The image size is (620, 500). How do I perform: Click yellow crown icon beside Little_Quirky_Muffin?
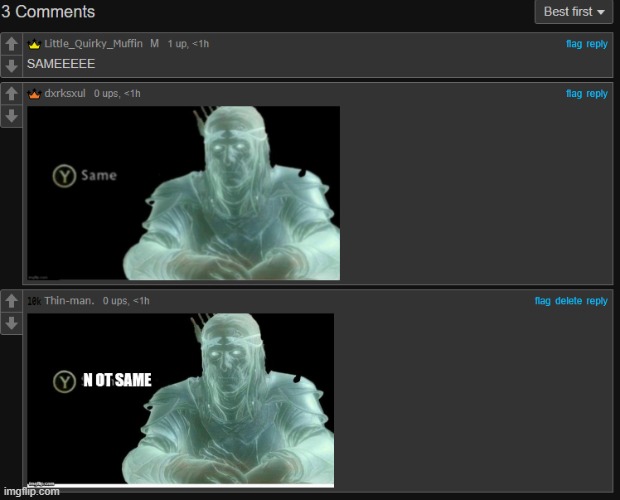tap(34, 44)
